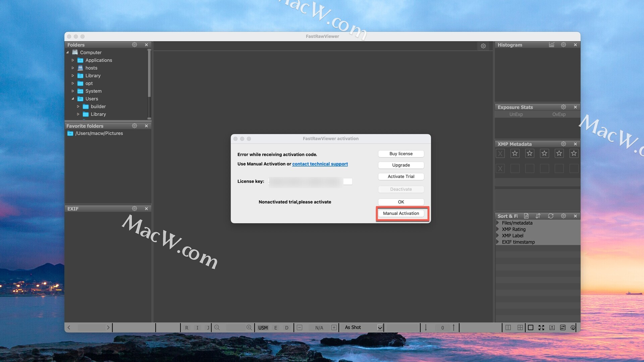Click exposure increase up arrow

(x=453, y=327)
